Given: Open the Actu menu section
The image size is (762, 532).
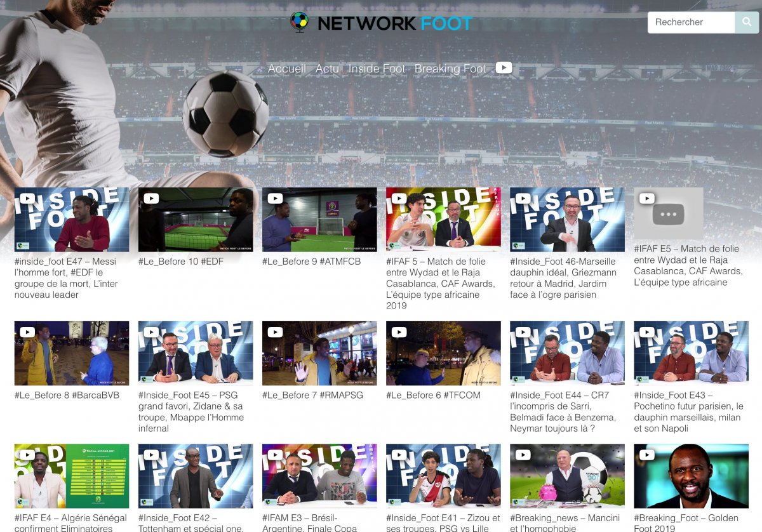Looking at the screenshot, I should [x=327, y=69].
